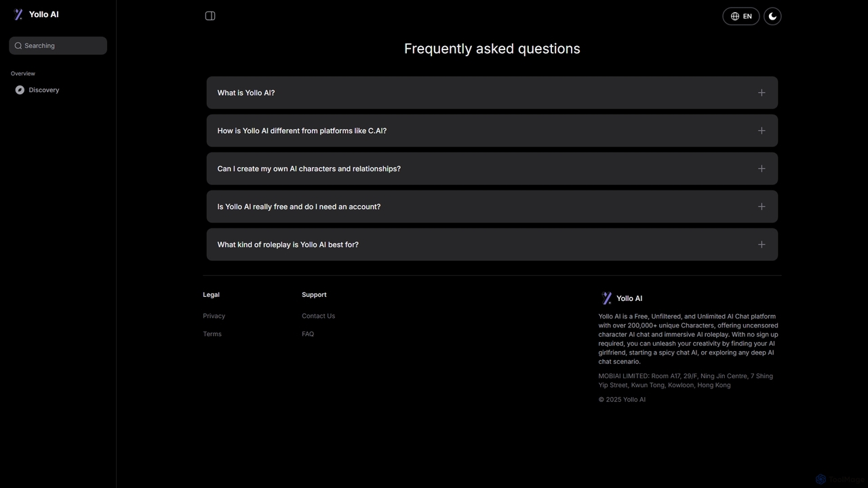Open the EN language selector
868x488 pixels.
[x=741, y=16]
